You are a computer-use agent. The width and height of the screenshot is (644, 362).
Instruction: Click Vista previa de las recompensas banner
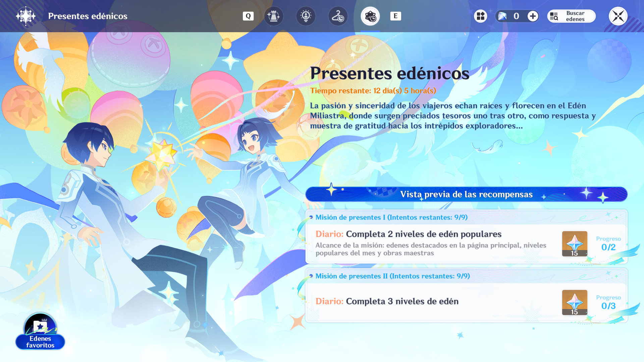(x=466, y=194)
